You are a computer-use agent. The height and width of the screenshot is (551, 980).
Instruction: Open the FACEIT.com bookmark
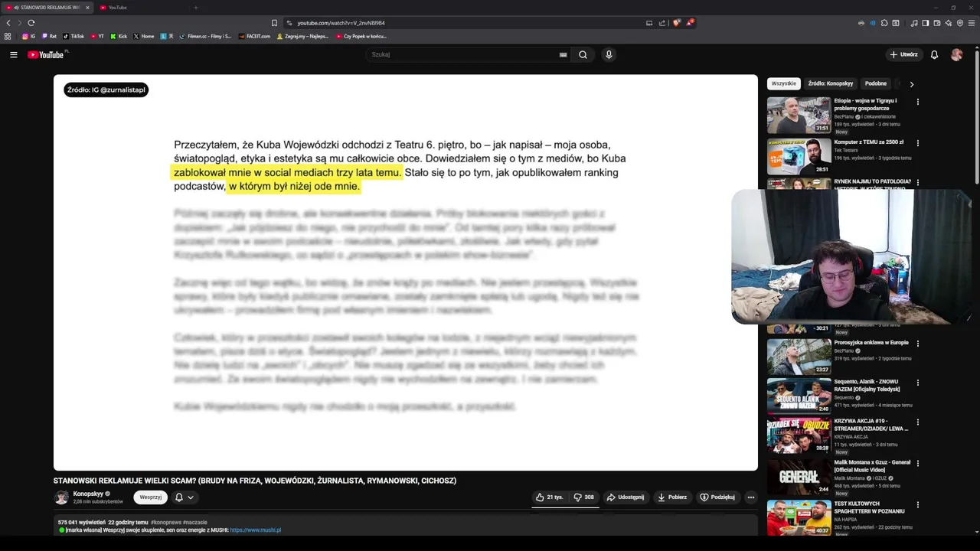tap(255, 36)
